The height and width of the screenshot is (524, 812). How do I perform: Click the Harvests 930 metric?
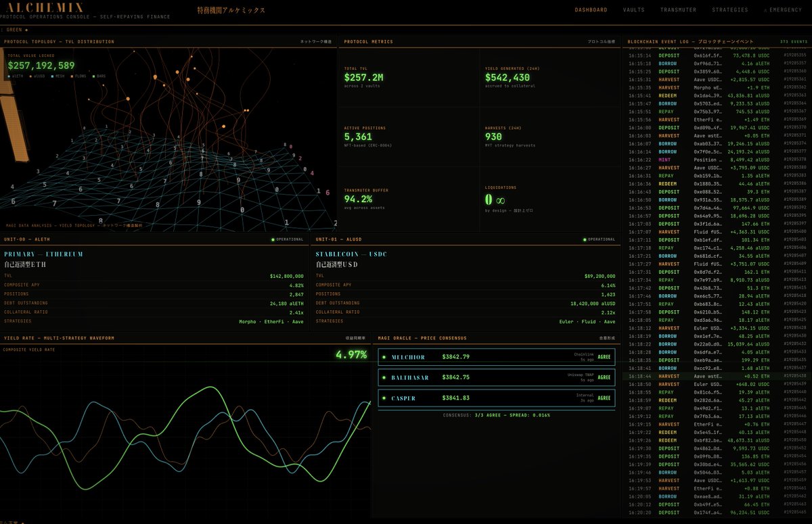click(x=494, y=137)
